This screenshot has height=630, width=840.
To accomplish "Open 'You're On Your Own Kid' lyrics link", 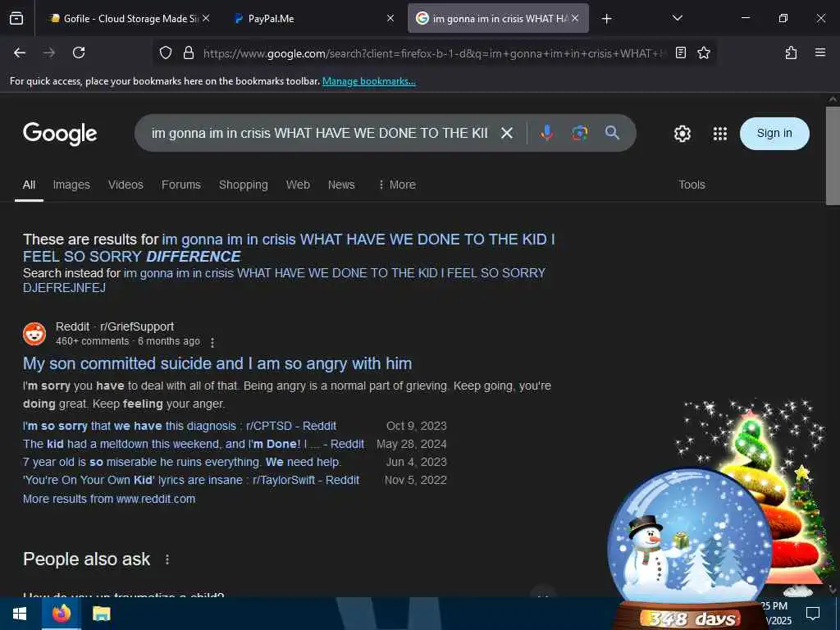I will point(191,480).
